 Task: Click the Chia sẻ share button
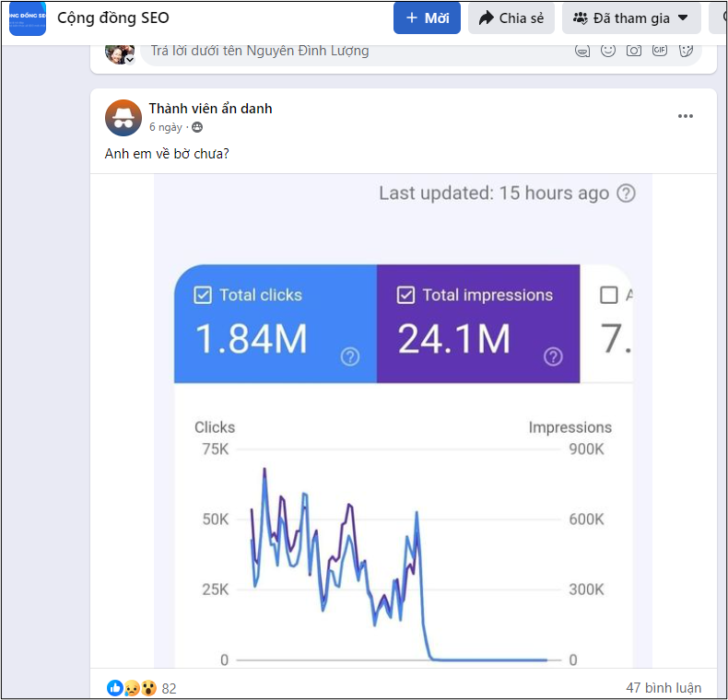coord(511,17)
